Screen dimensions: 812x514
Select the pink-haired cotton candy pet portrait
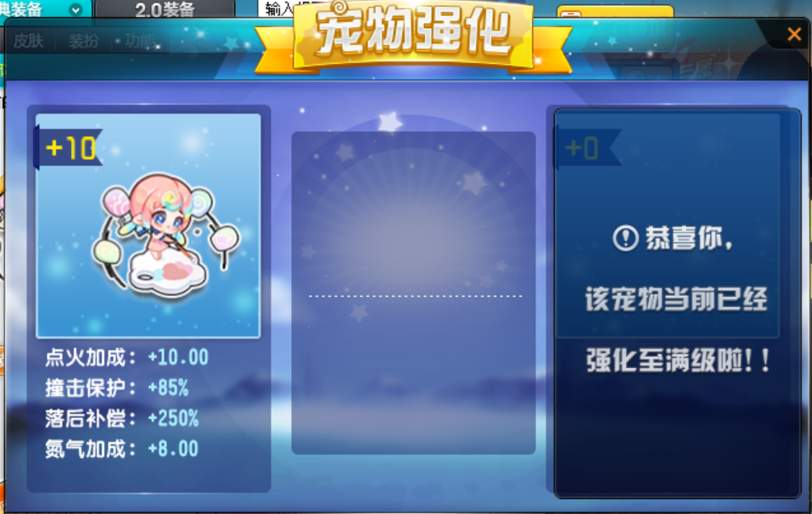tap(165, 236)
